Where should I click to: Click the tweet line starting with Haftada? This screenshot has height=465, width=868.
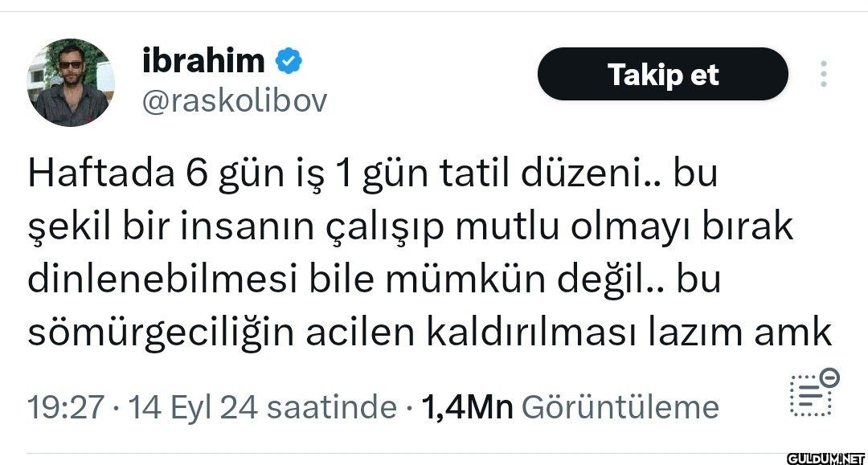click(373, 174)
